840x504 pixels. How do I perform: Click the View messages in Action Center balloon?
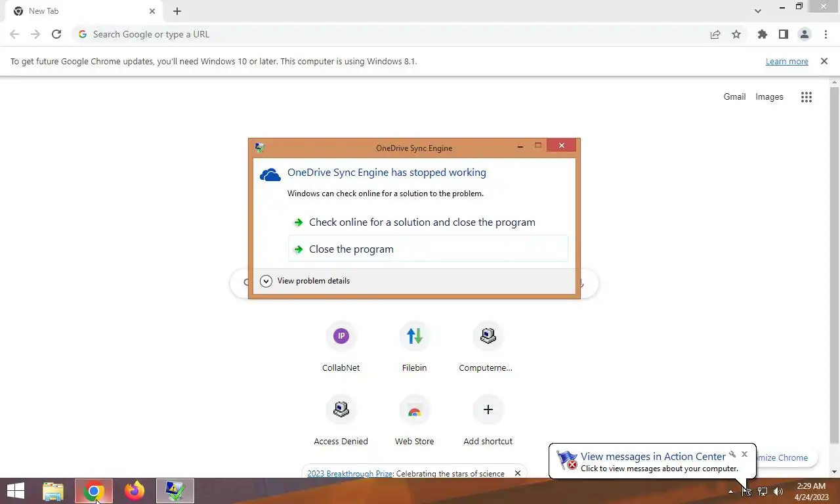coord(652,461)
